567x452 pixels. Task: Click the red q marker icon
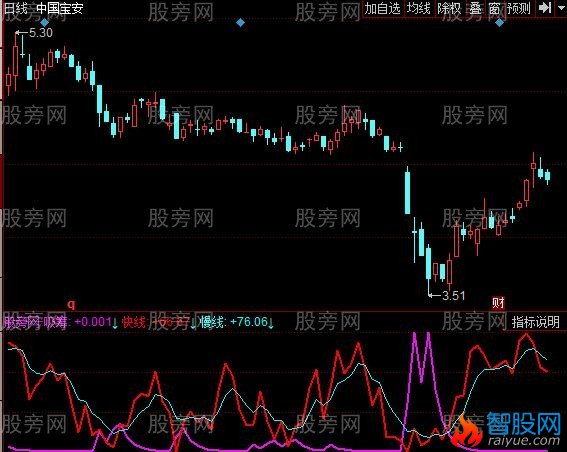(x=71, y=304)
